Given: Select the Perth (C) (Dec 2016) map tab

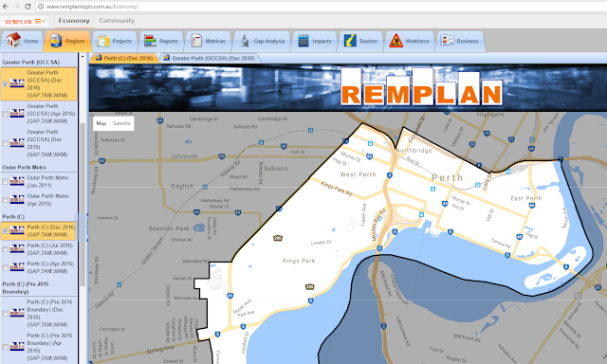Looking at the screenshot, I should pos(124,58).
